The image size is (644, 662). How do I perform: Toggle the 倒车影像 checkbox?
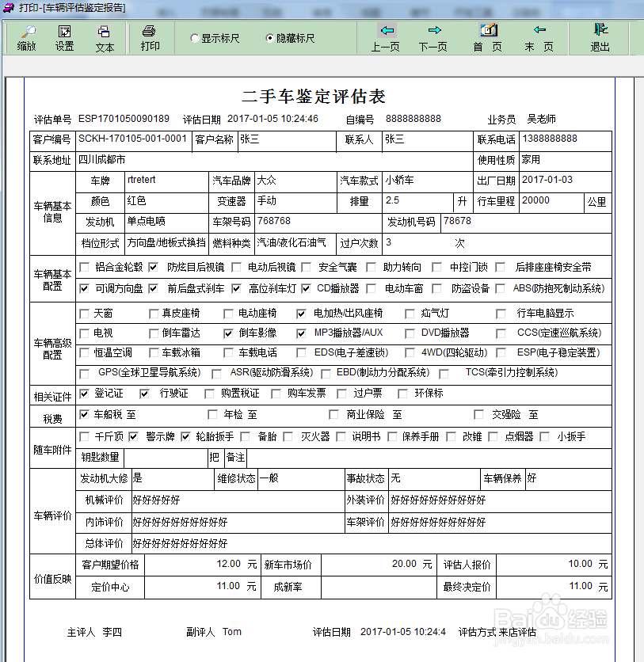click(228, 333)
